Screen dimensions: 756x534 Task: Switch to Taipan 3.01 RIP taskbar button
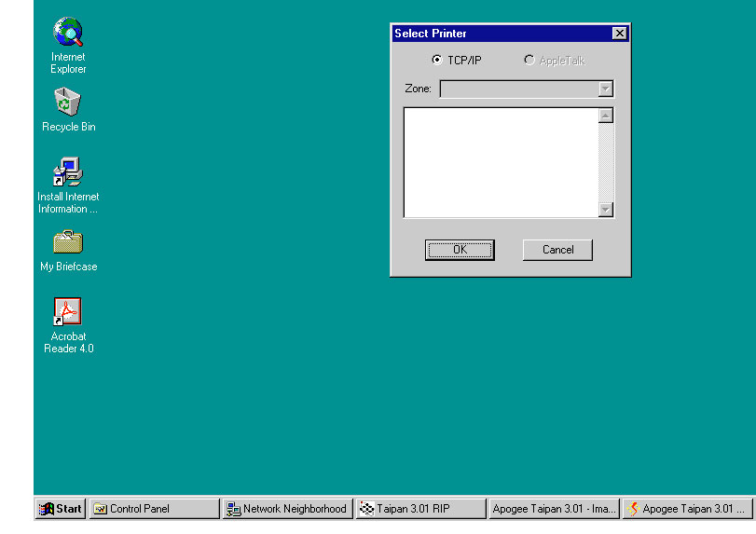pyautogui.click(x=421, y=509)
